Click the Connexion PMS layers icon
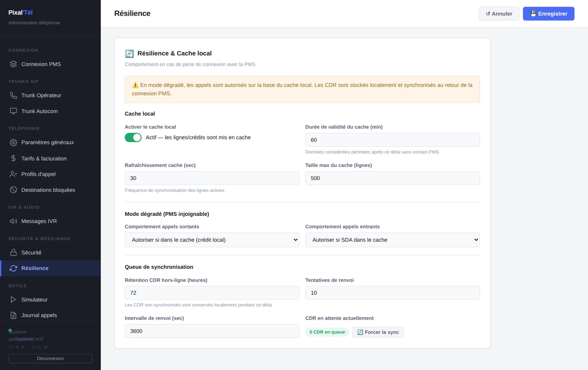This screenshot has height=370, width=588. pyautogui.click(x=13, y=64)
